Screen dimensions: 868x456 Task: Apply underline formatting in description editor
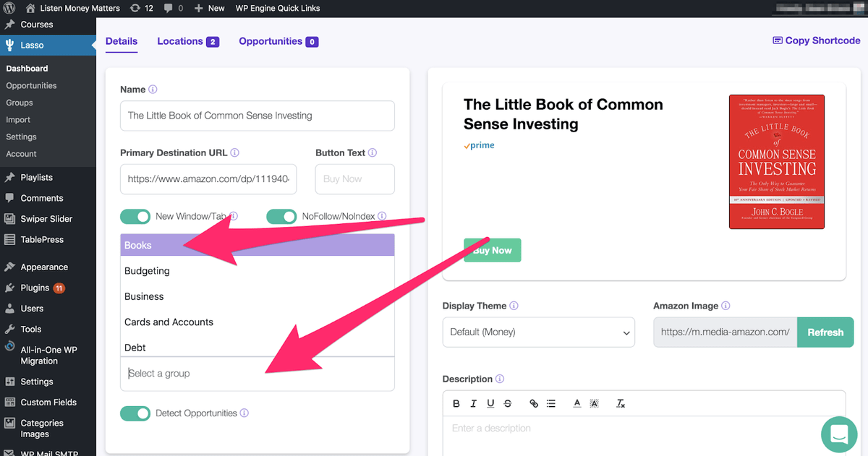[x=490, y=404]
